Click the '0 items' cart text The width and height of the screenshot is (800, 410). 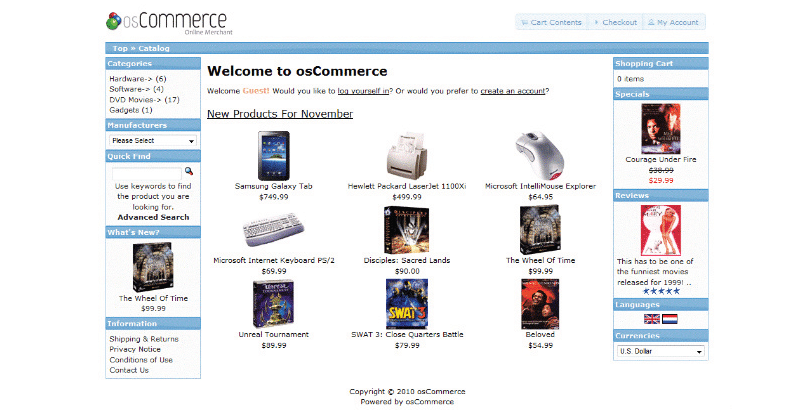click(631, 79)
